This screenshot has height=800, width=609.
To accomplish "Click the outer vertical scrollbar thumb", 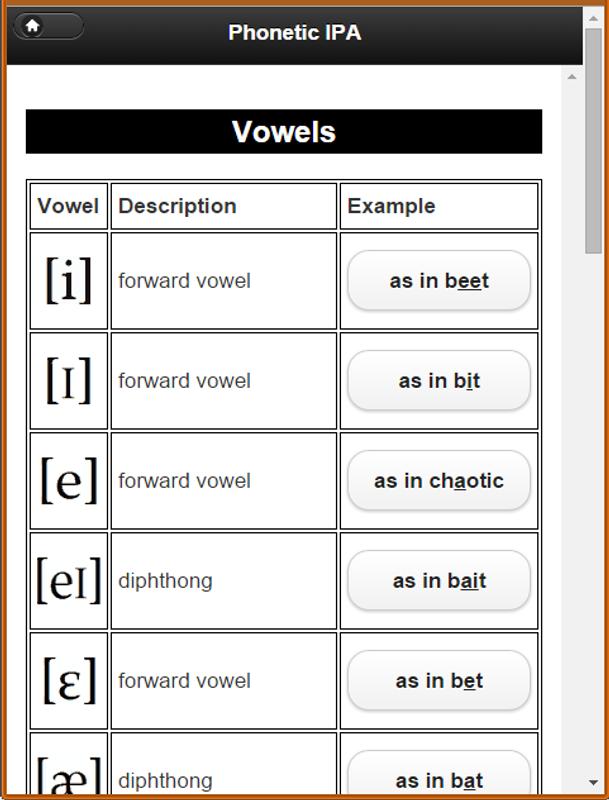I will point(593,141).
